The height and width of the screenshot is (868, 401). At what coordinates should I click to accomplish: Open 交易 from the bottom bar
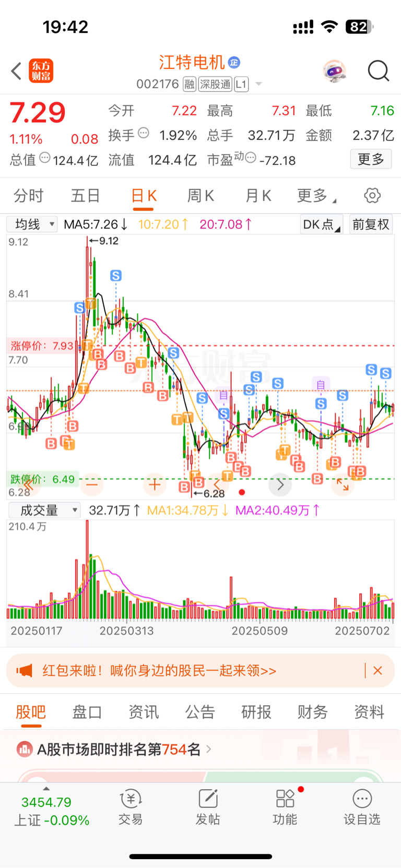click(131, 807)
